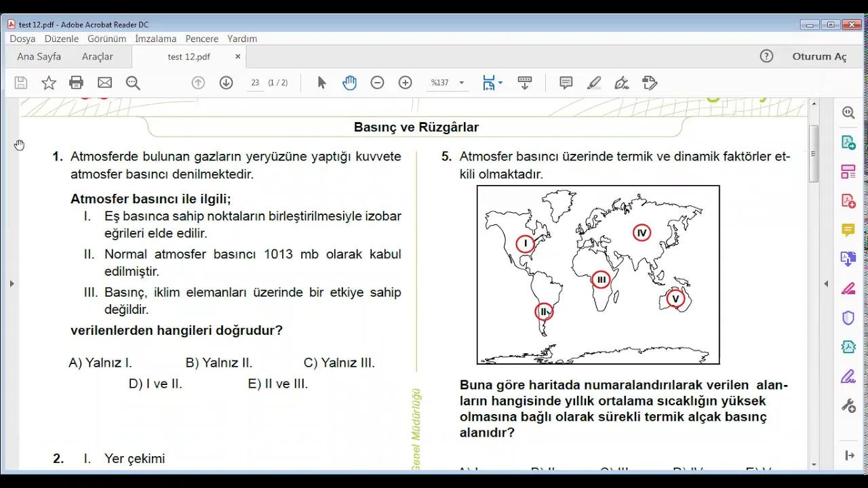The width and height of the screenshot is (868, 488).
Task: Open Comment tool in right pane
Action: click(848, 230)
